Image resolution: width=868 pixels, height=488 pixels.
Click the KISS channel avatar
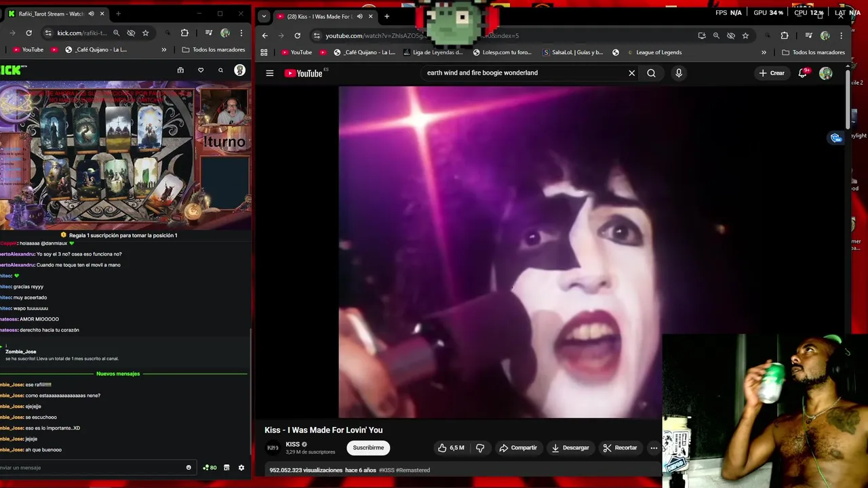pos(273,447)
